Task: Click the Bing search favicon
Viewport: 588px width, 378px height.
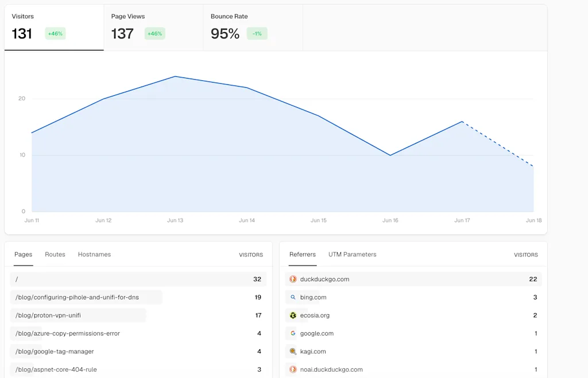Action: pyautogui.click(x=293, y=297)
